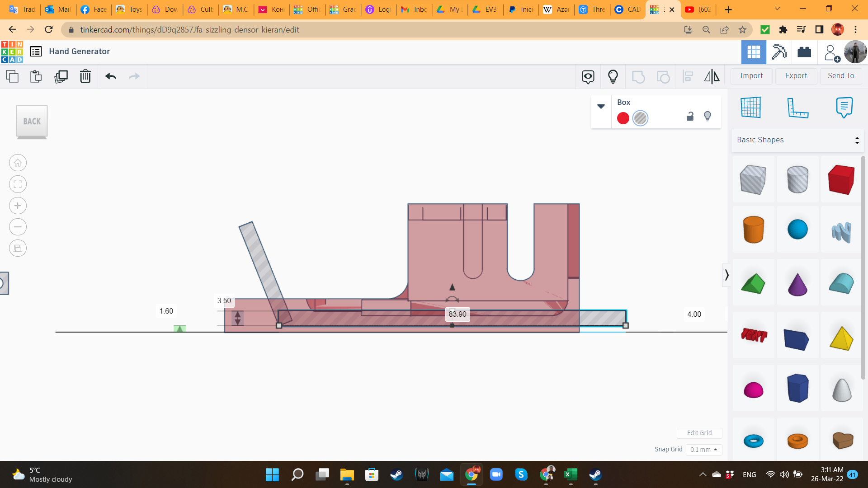Screen dimensions: 868x488
Task: Click Fit all in view icon
Action: click(18, 184)
